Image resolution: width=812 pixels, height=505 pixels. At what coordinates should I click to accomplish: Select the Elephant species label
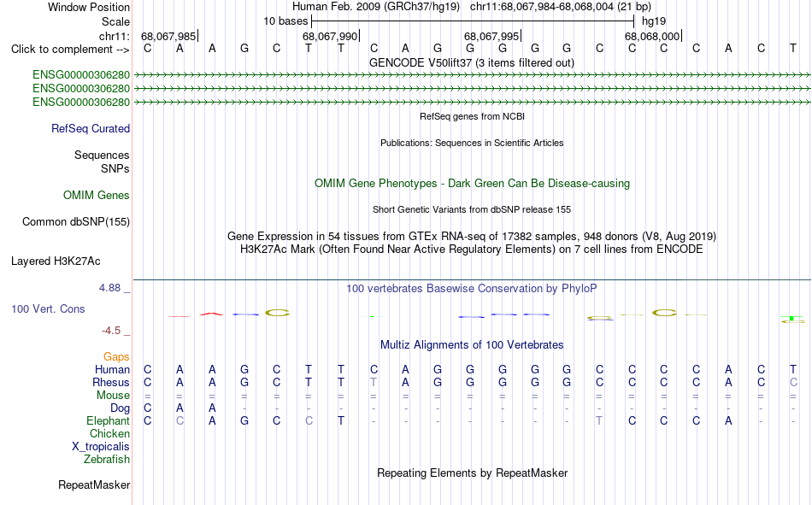point(109,420)
